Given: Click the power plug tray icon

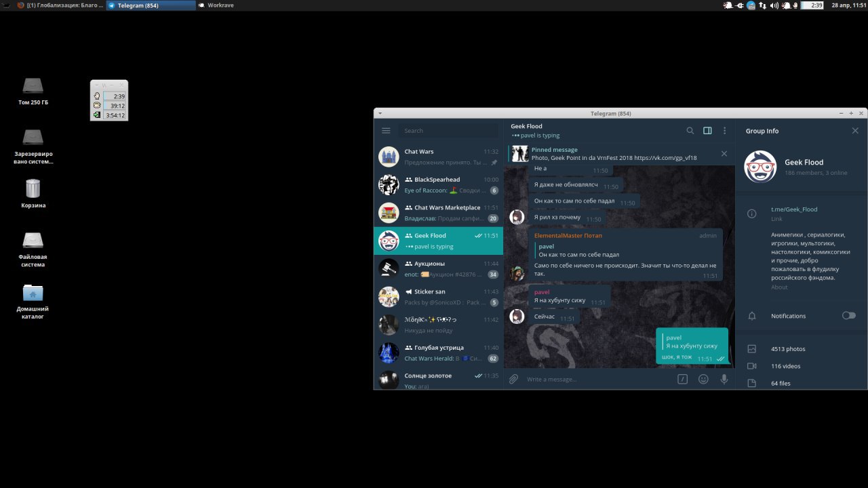Looking at the screenshot, I should click(x=740, y=5).
